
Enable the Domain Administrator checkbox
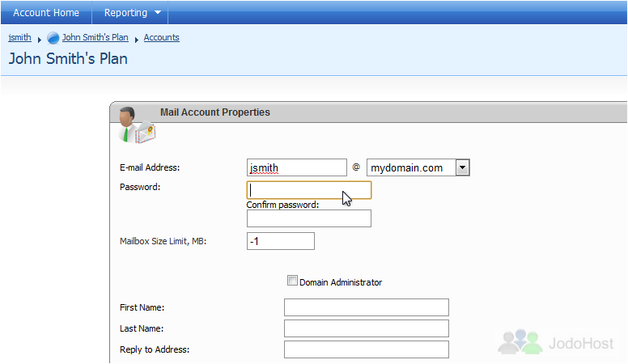(292, 281)
